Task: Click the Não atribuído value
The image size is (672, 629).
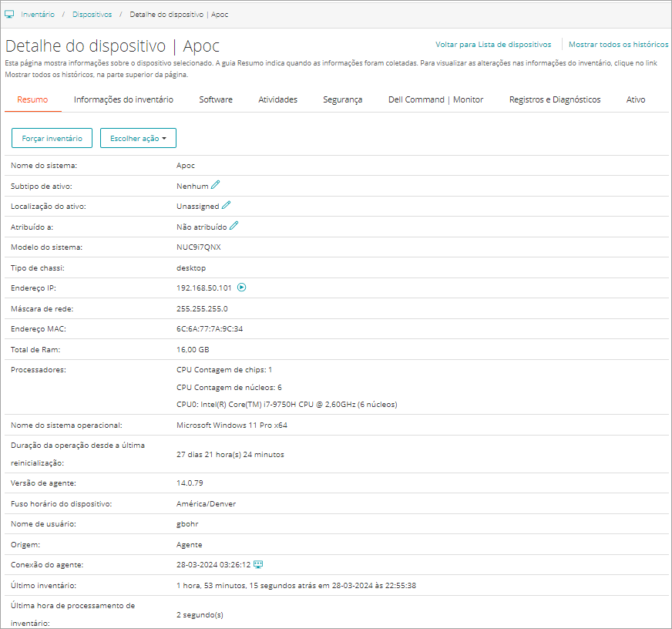Action: point(201,227)
